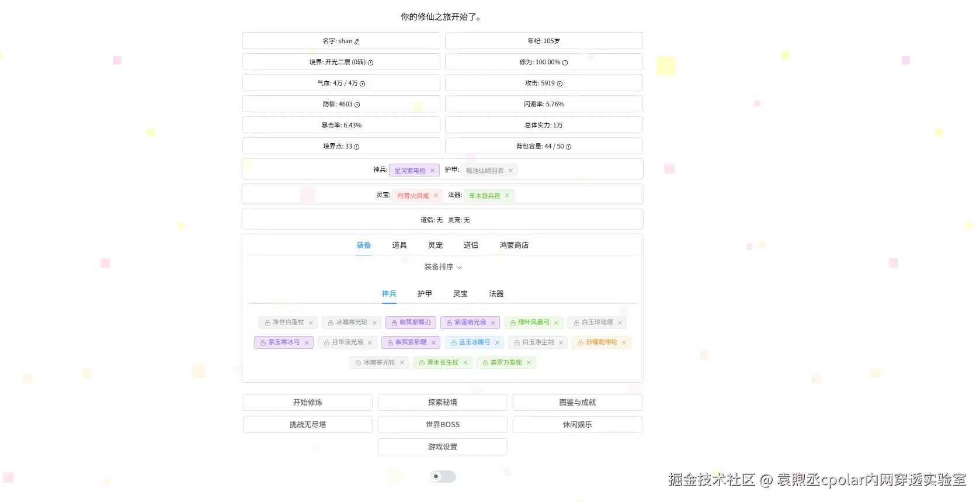Click the plus icon next to 攻击 5919
This screenshot has width=980, height=502.
559,84
